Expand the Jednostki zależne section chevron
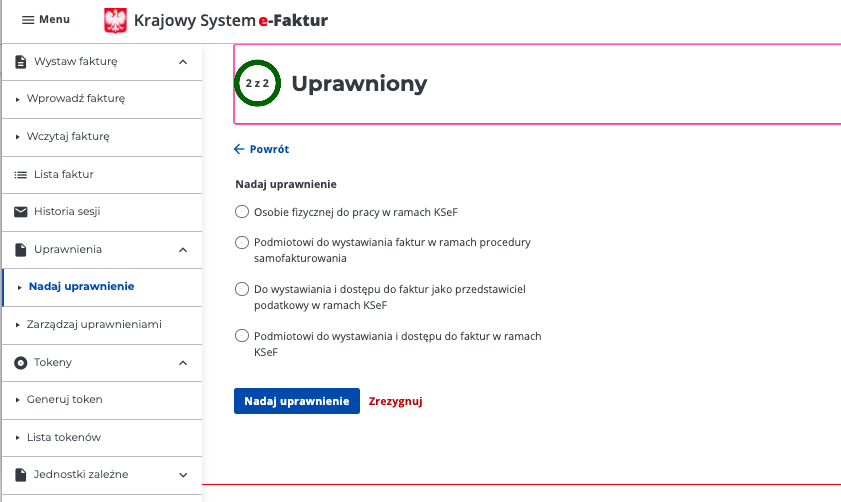 pyautogui.click(x=183, y=475)
